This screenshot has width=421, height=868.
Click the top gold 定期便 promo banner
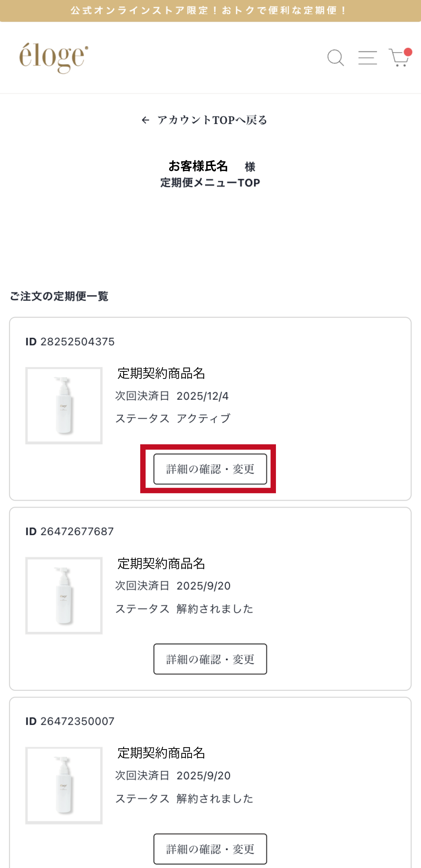[210, 11]
